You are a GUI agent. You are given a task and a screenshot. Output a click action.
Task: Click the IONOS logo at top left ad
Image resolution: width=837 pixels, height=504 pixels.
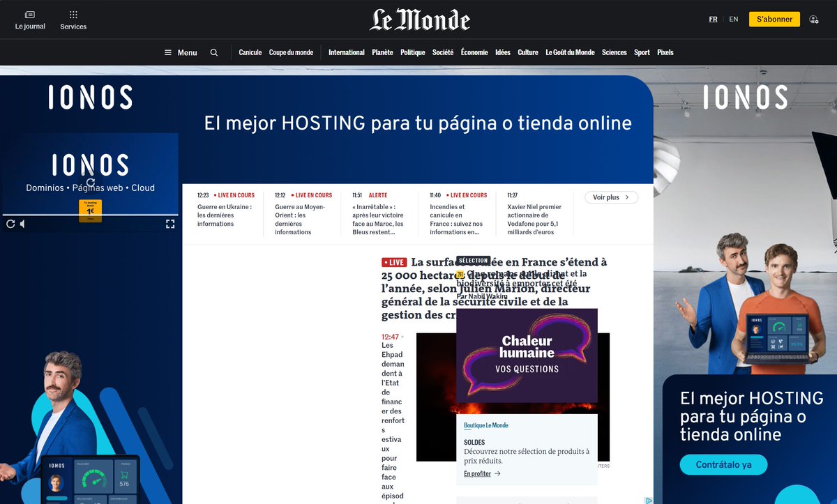click(x=91, y=97)
